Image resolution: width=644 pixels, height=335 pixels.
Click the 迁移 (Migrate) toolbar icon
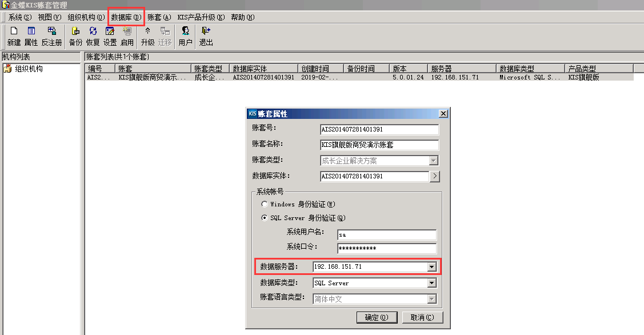click(x=165, y=36)
